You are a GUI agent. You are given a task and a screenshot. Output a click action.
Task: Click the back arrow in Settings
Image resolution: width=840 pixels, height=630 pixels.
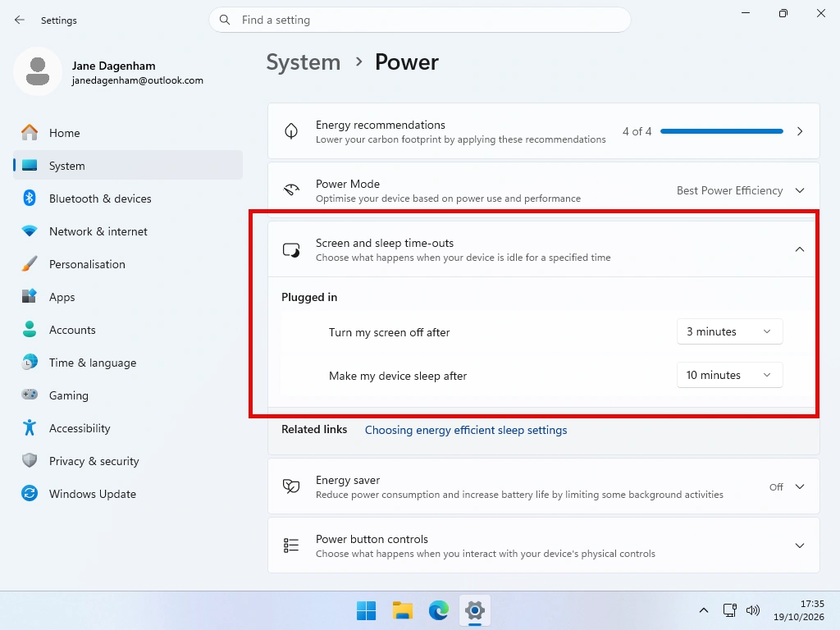pos(20,20)
